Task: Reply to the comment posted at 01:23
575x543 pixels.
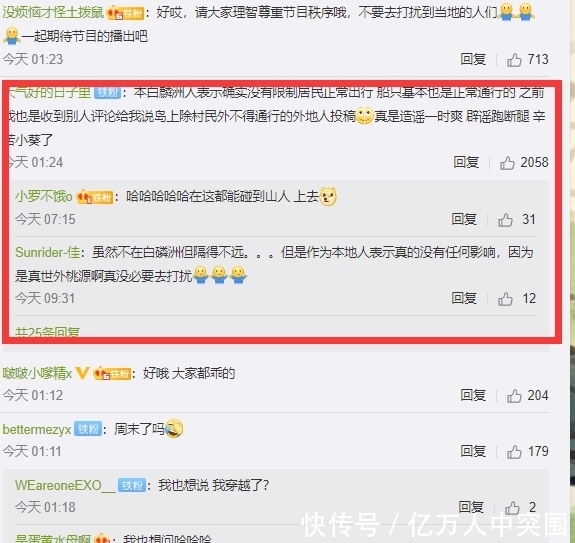Action: [x=473, y=59]
